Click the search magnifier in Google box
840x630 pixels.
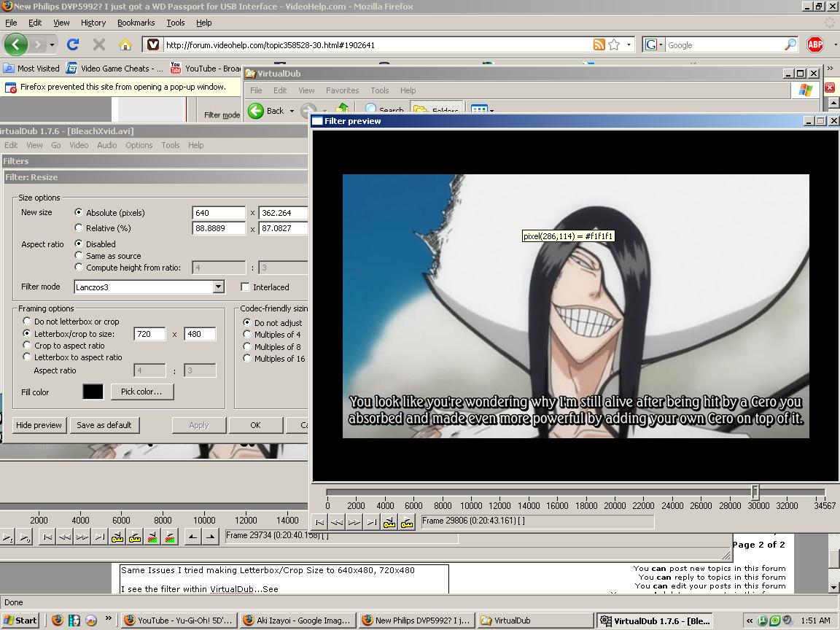[790, 44]
